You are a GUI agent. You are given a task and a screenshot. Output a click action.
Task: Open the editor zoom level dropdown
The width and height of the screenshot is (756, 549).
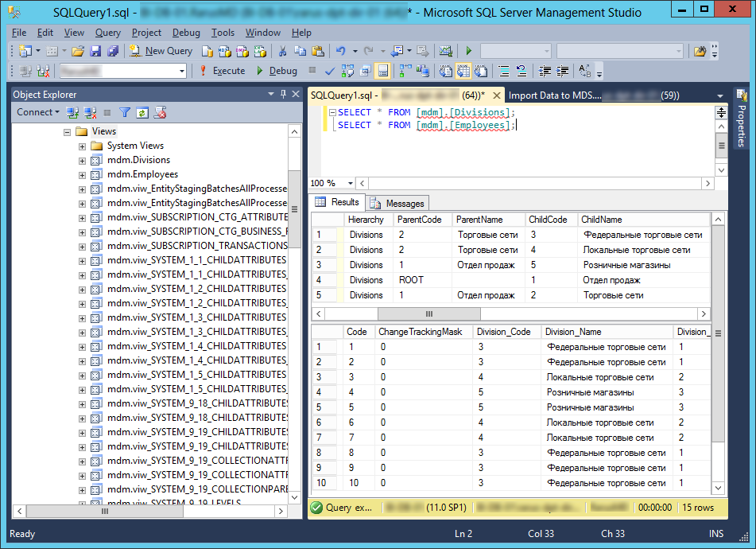point(351,183)
